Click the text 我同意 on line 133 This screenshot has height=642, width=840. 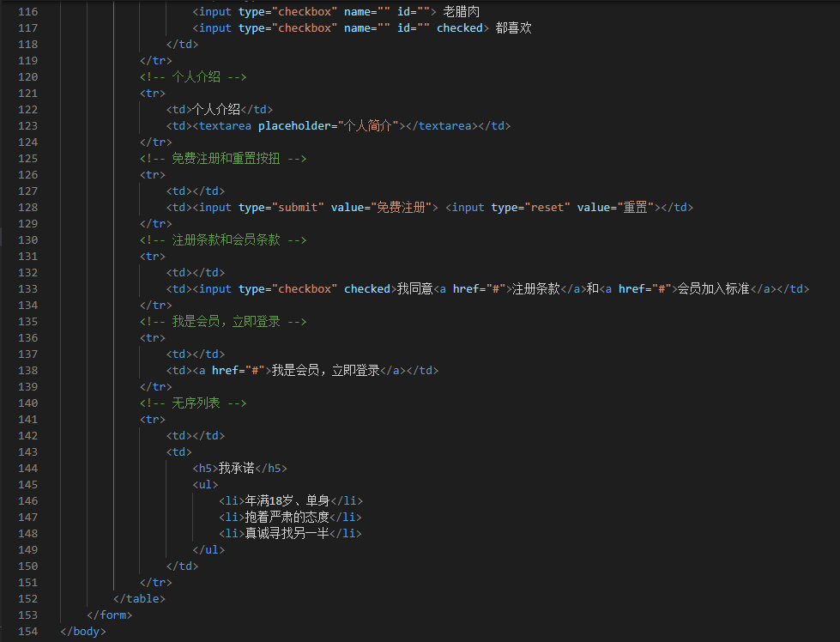coord(415,289)
